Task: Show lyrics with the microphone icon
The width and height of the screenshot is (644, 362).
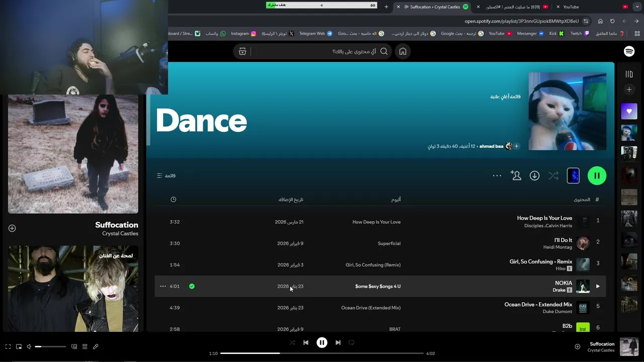Action: (x=96, y=346)
